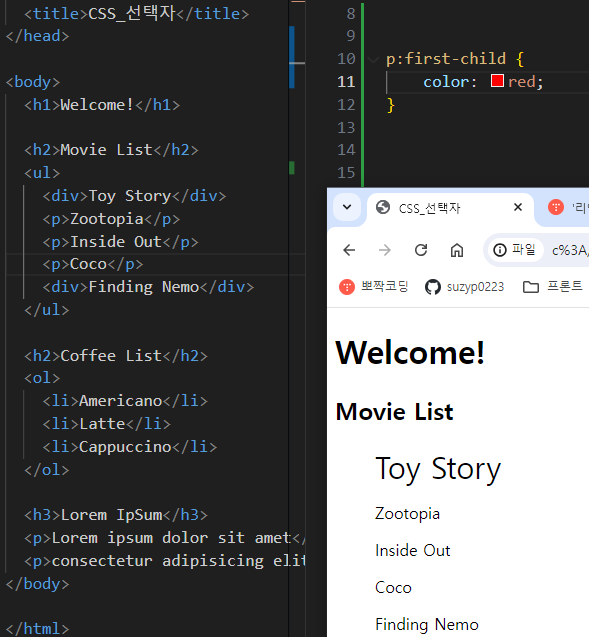Screen dimensions: 589x637
Task: Select the CSS_선택자 browser tab
Action: point(450,208)
